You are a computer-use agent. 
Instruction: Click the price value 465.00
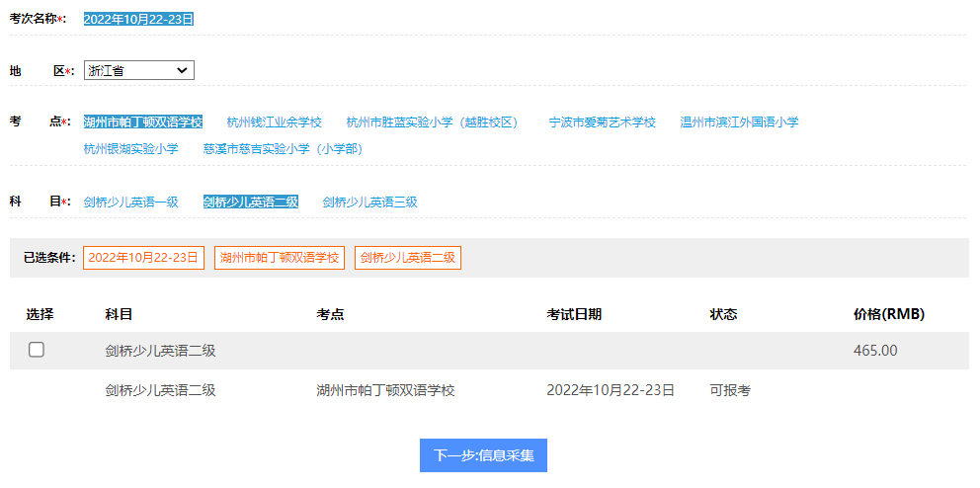pyautogui.click(x=875, y=351)
